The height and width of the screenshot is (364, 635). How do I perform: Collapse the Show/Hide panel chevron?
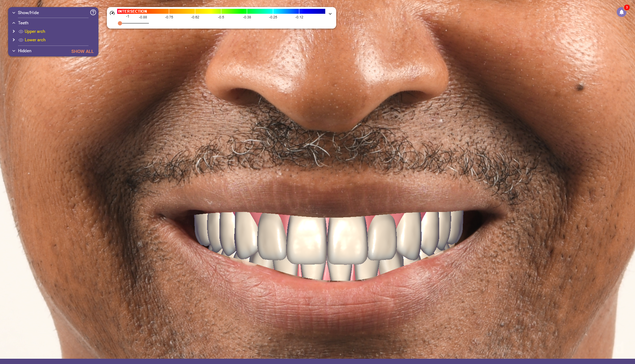click(x=14, y=13)
